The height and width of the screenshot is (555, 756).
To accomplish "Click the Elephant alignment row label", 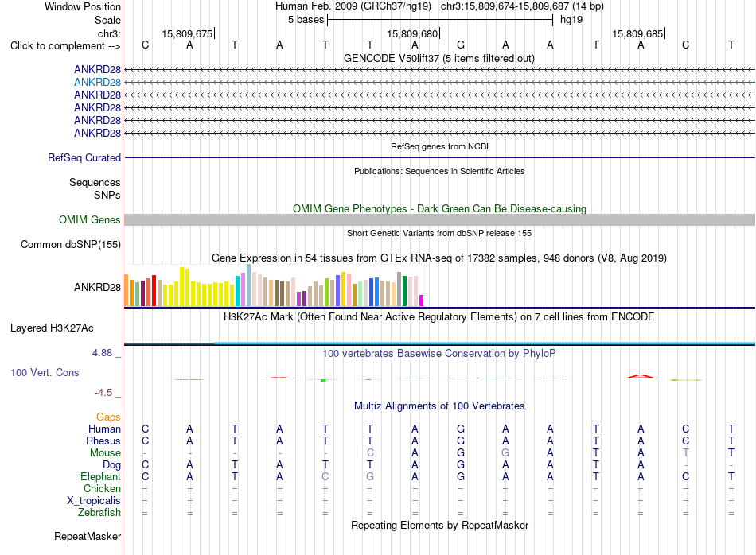I will tap(100, 477).
